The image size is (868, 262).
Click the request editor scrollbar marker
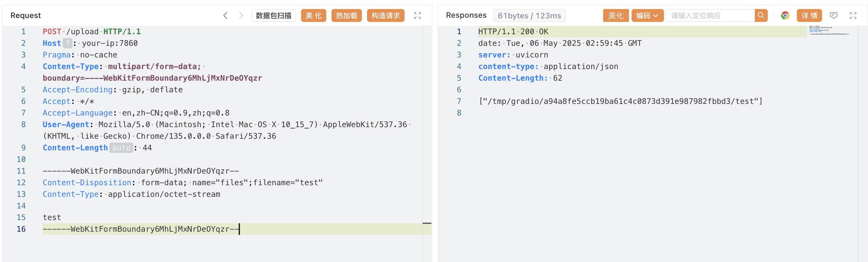coord(427,223)
